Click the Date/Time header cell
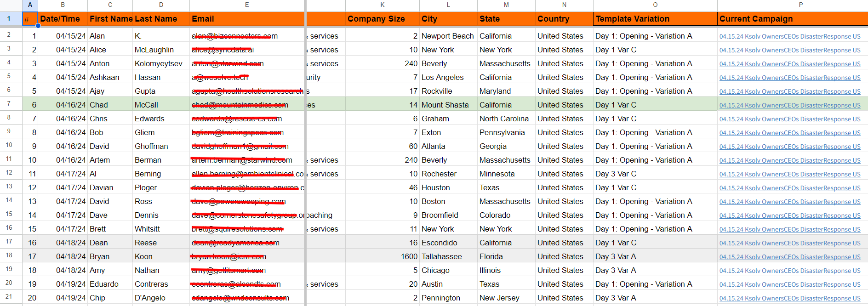 (60, 19)
